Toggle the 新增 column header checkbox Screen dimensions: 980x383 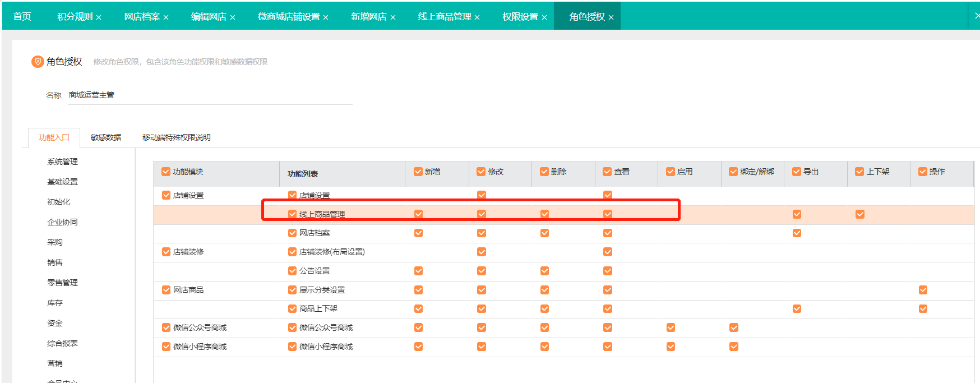418,172
